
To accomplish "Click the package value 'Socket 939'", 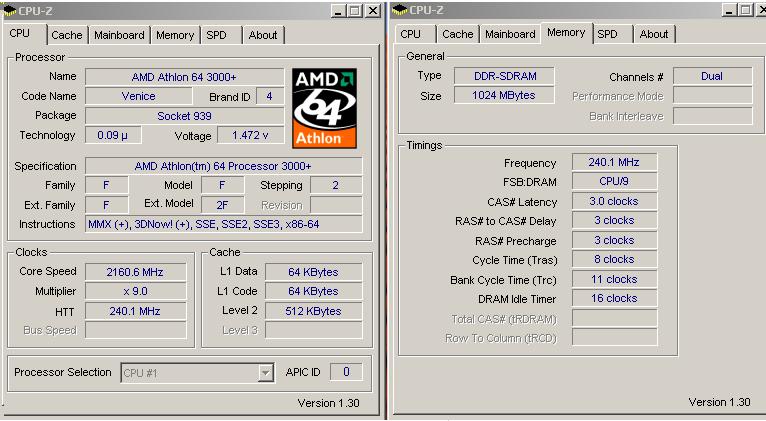I will (184, 116).
